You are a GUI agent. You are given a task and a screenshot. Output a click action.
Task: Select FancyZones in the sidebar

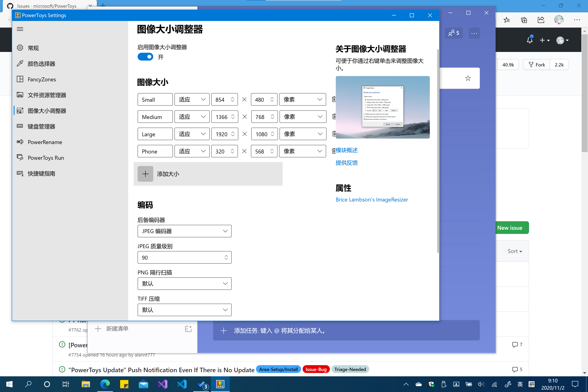(42, 79)
